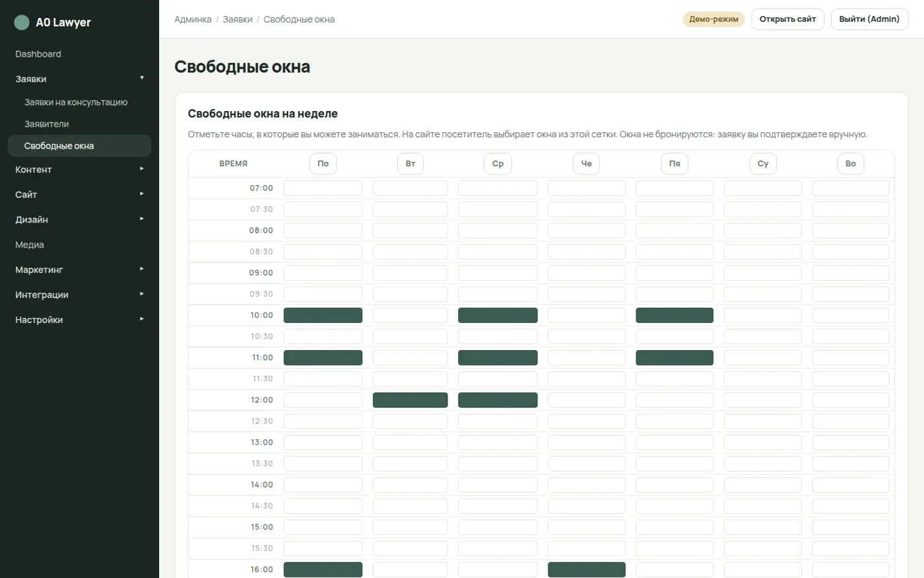Viewport: 924px width, 578px height.
Task: Disable Monday 16:00 slot
Action: [323, 569]
